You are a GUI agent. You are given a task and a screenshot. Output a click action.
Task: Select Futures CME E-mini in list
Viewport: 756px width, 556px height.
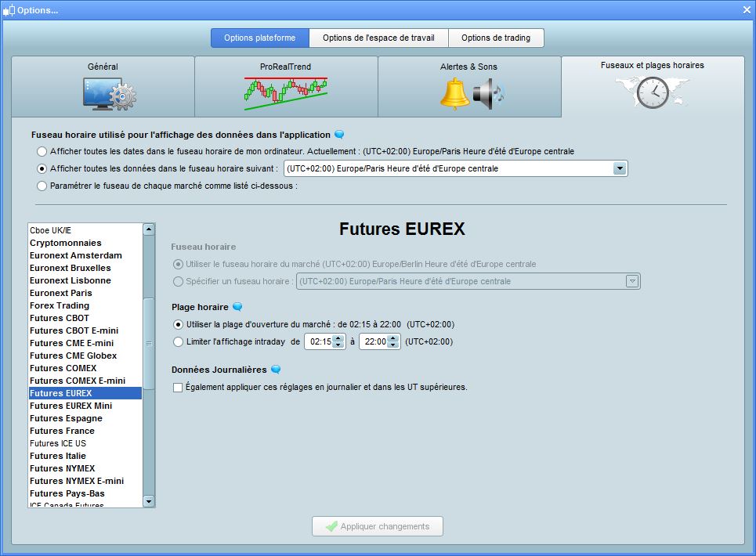coord(85,343)
